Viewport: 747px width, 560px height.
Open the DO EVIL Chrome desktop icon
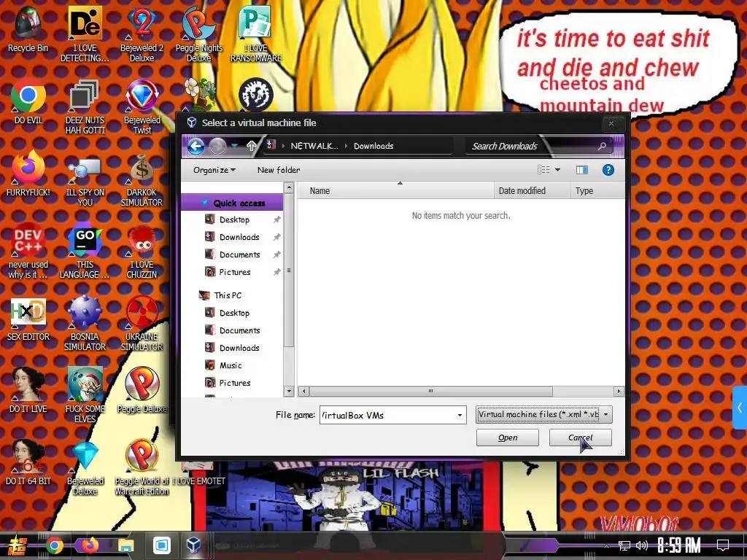[28, 101]
